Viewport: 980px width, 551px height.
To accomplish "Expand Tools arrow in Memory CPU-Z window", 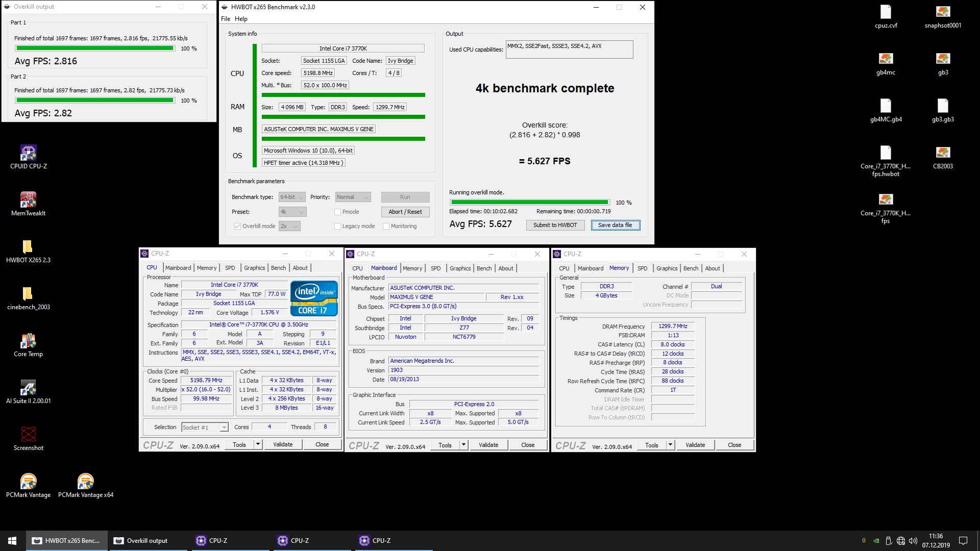I will (670, 445).
